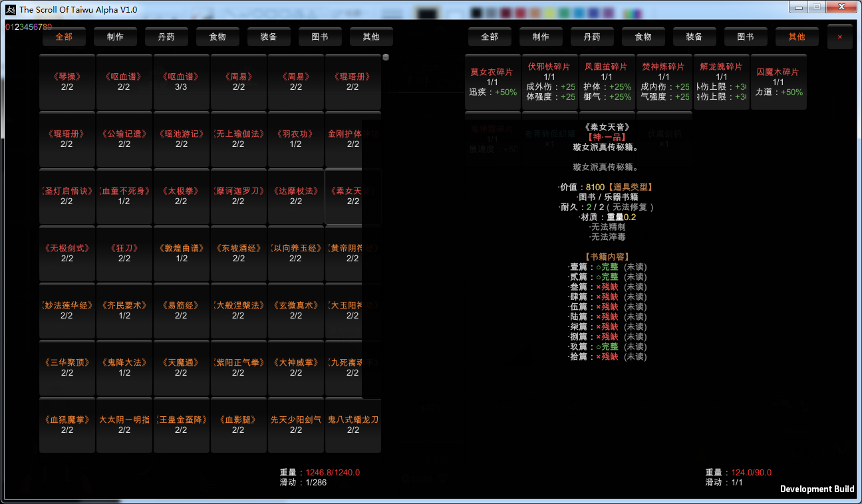
Task: Open the 《琴操》 book item tile
Action: tap(67, 82)
